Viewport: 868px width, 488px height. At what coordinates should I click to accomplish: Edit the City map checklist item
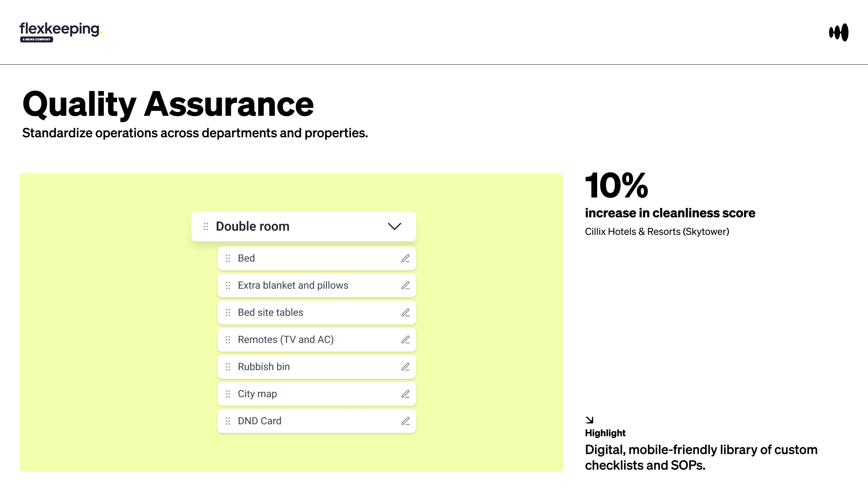click(405, 394)
